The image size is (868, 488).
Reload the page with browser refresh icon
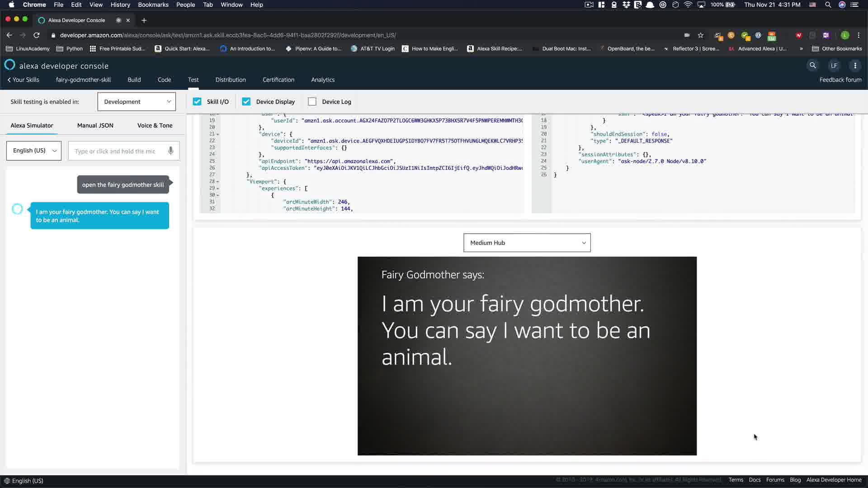(37, 35)
